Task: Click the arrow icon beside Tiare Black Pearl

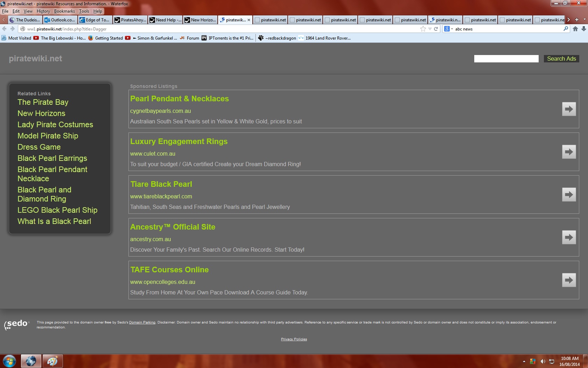Action: [569, 195]
